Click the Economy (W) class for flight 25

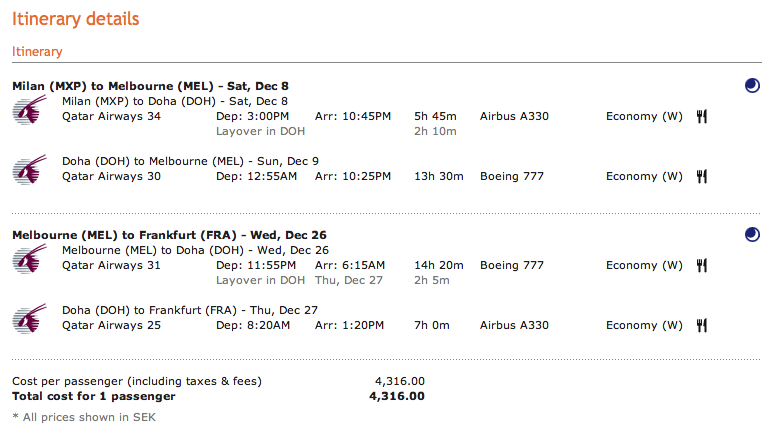[x=645, y=326]
